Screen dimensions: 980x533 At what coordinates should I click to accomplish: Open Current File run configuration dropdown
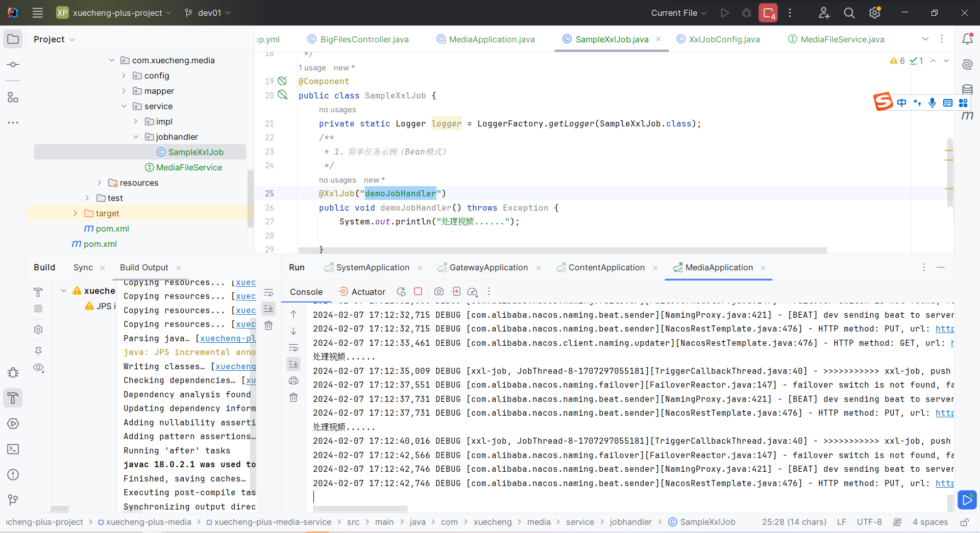679,13
